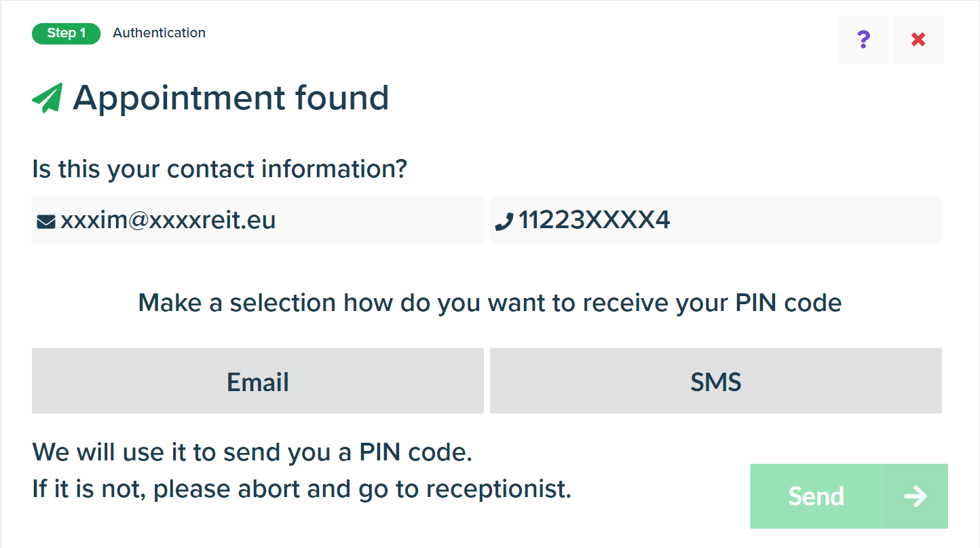Close the dialog with the red X
This screenshot has width=980, height=548.
click(918, 39)
